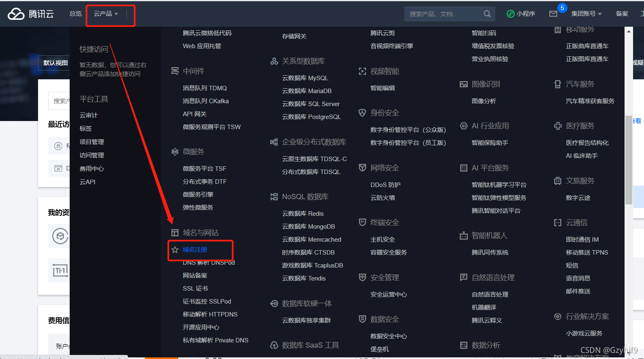Click the 数据安全 shield icon
This screenshot has height=359, width=644.
[x=363, y=319]
